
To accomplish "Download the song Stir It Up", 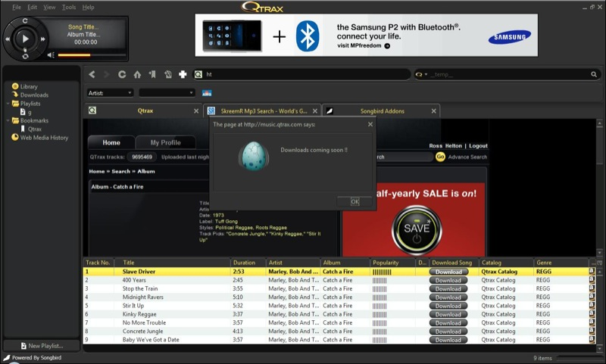I will [x=448, y=306].
